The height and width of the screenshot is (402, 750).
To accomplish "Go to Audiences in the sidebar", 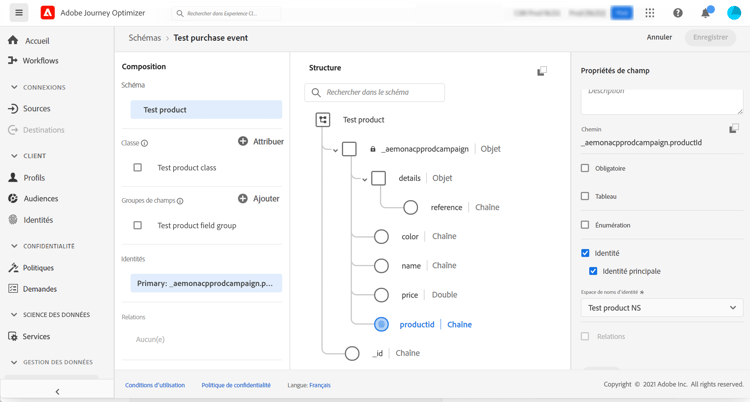I will click(41, 198).
